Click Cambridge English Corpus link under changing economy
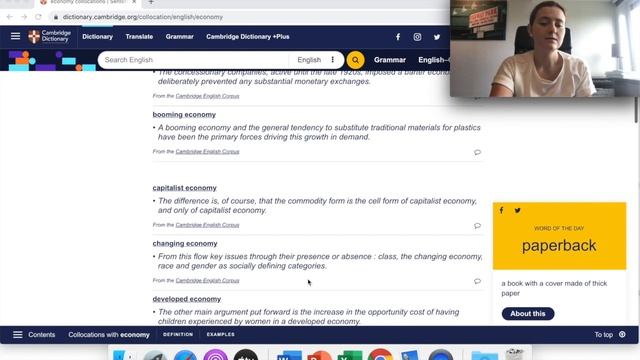The height and width of the screenshot is (360, 640). (207, 280)
